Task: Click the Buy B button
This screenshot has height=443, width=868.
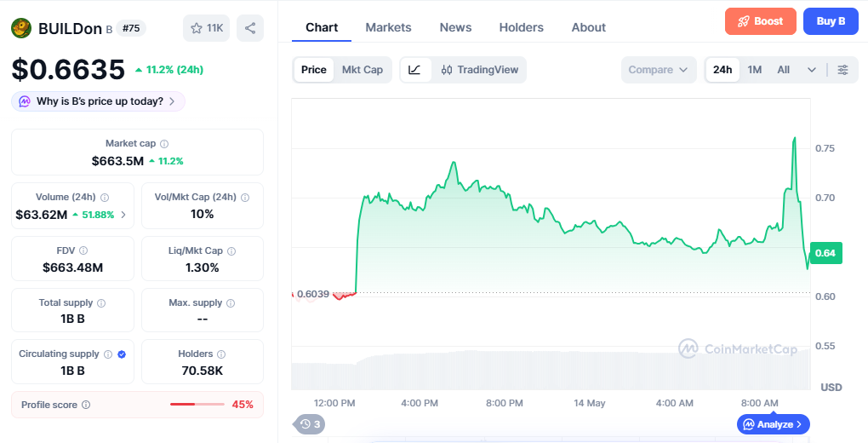Action: 831,21
